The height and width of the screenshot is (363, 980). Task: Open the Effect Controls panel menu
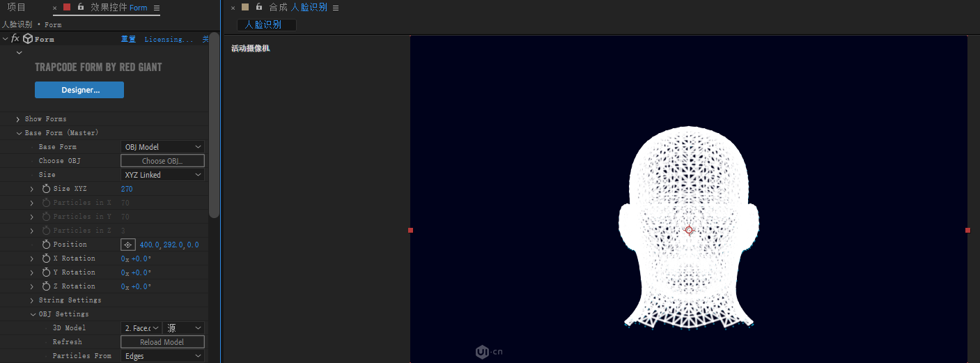point(157,8)
